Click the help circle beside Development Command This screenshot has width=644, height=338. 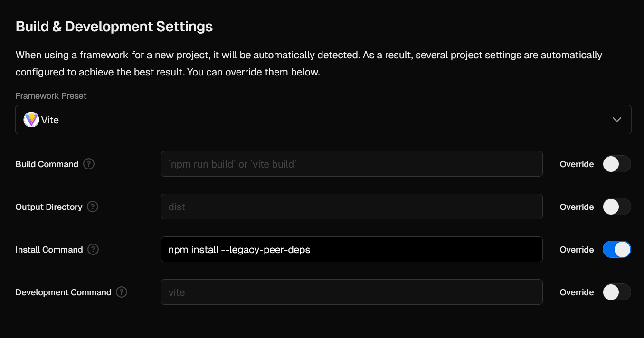pyautogui.click(x=122, y=292)
